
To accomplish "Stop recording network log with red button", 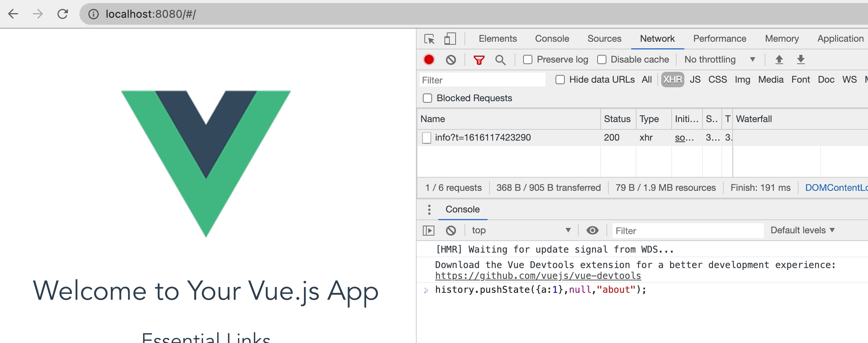I will [429, 59].
